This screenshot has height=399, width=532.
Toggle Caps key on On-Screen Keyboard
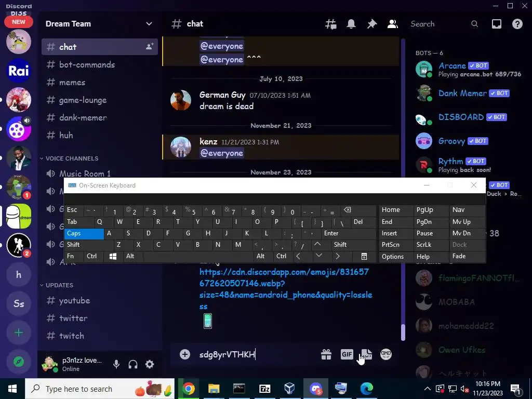click(x=84, y=233)
